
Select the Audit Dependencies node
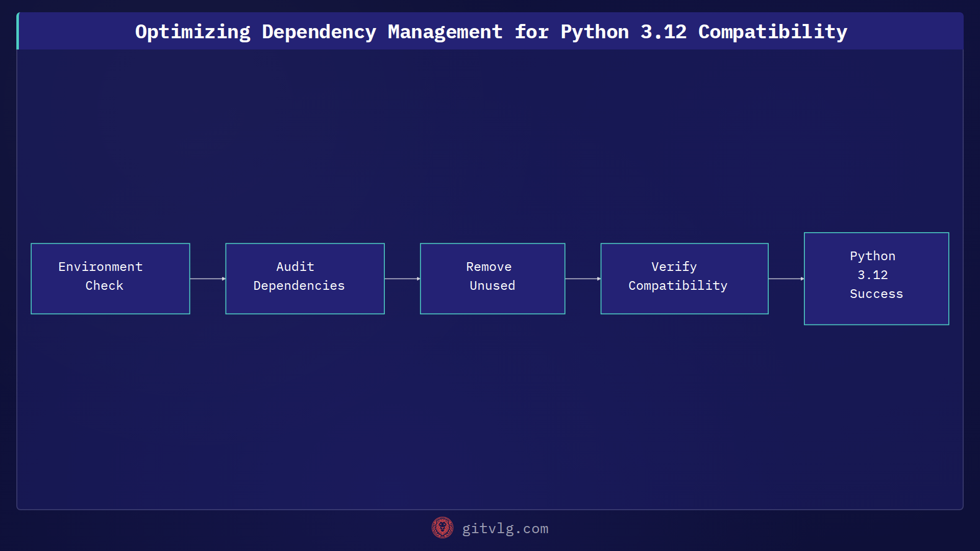tap(305, 279)
